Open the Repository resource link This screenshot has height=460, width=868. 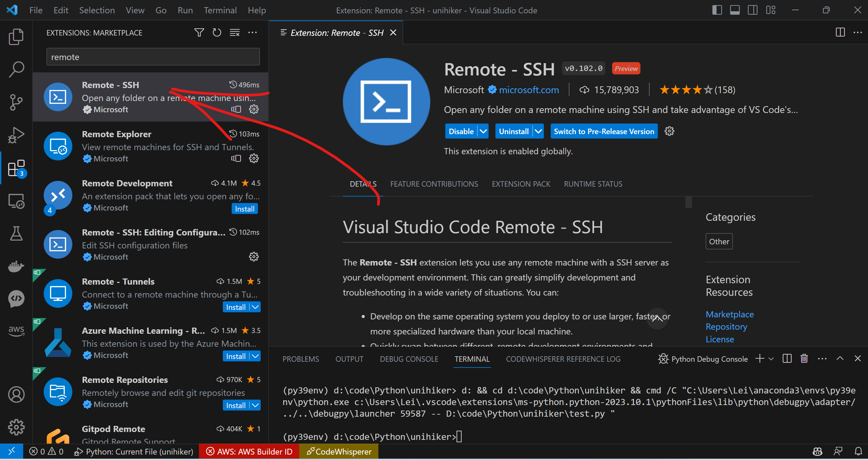click(726, 327)
